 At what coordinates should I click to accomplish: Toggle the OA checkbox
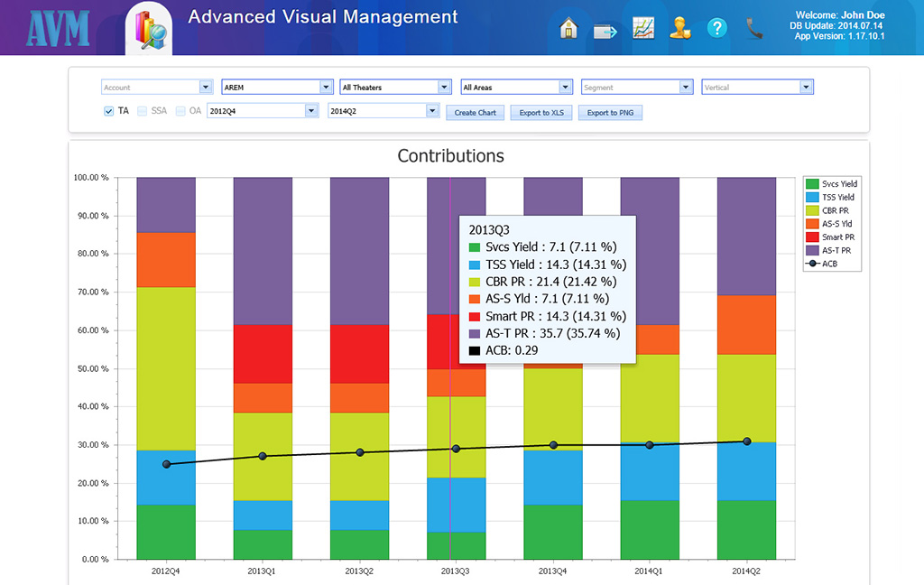180,111
